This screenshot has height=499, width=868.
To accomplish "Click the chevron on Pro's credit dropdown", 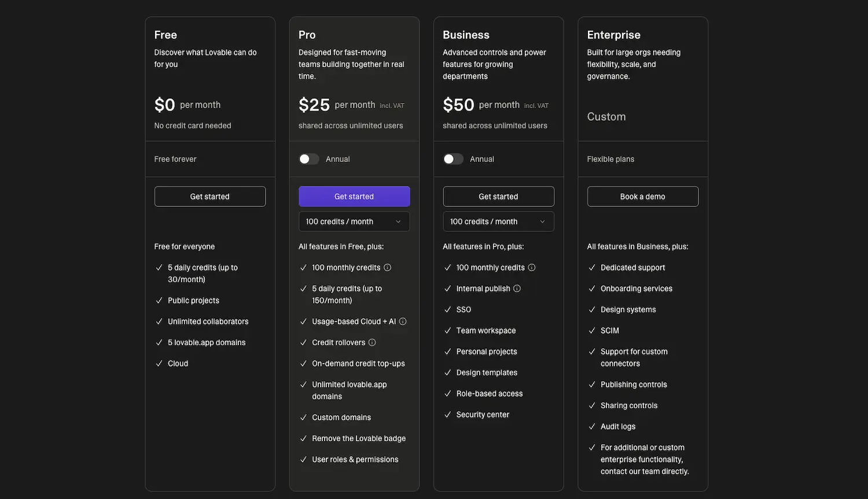I will pyautogui.click(x=398, y=221).
